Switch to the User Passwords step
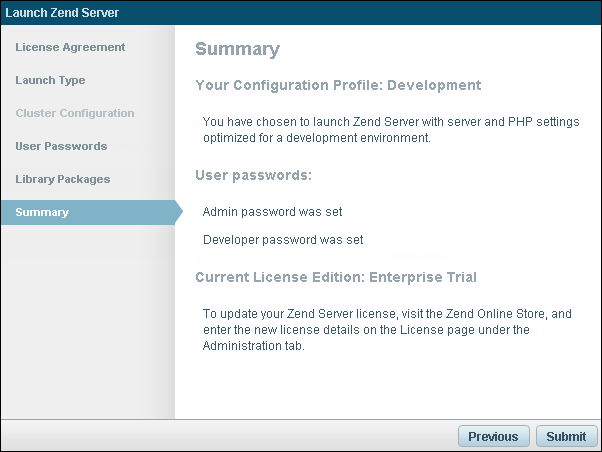Viewport: 602px width, 452px height. point(61,146)
